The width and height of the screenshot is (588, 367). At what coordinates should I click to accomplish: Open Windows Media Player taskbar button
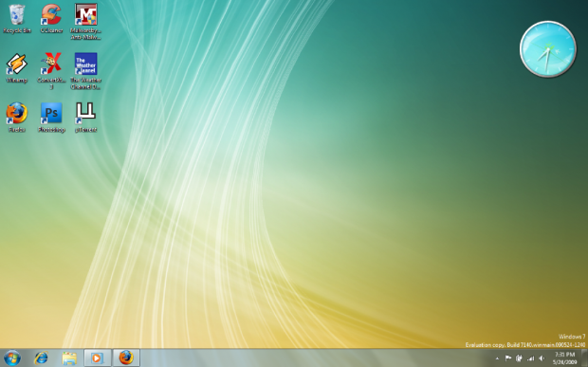98,358
